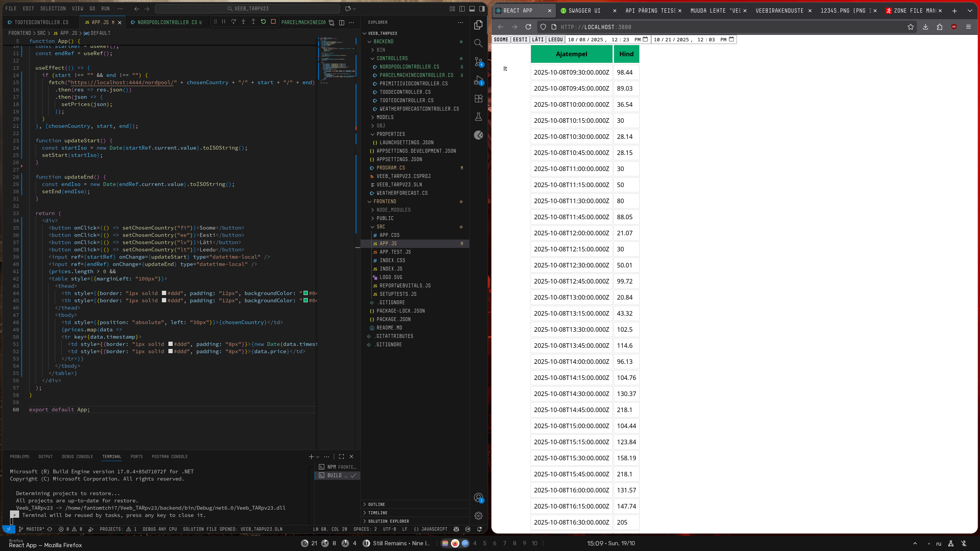The image size is (980, 551).
Task: Collapse the CONTROLLERS folder
Action: (392, 58)
